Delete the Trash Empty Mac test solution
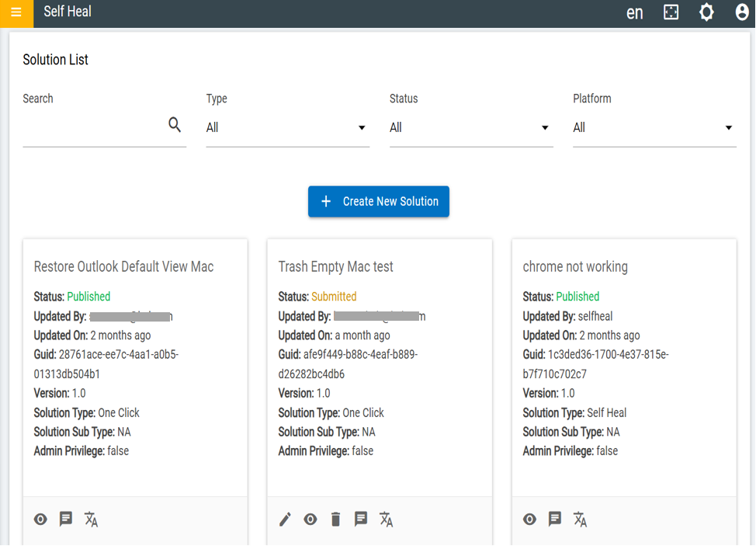This screenshot has height=546, width=756. pyautogui.click(x=335, y=519)
